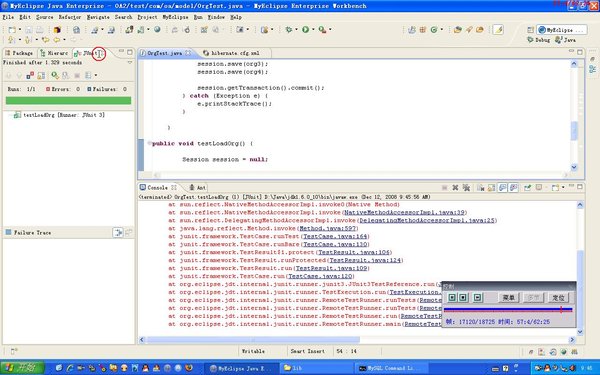Click the New file toolbar icon
The image size is (600, 375).
point(11,30)
